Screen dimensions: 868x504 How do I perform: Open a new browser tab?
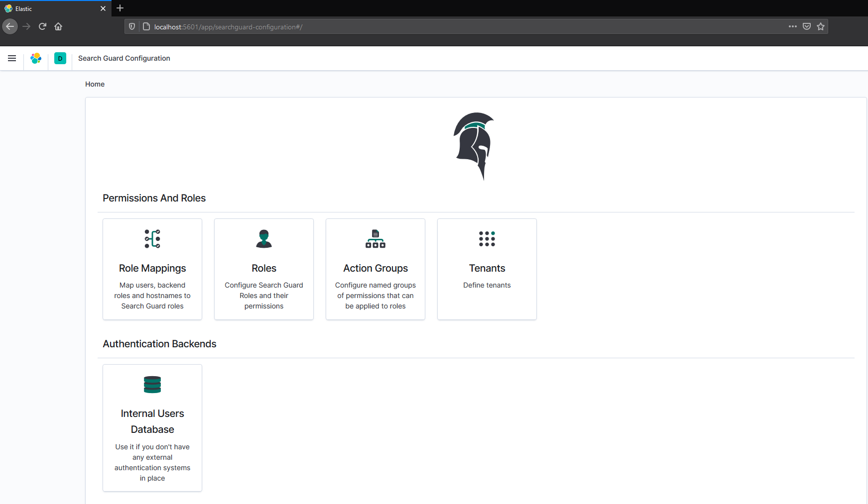tap(120, 8)
